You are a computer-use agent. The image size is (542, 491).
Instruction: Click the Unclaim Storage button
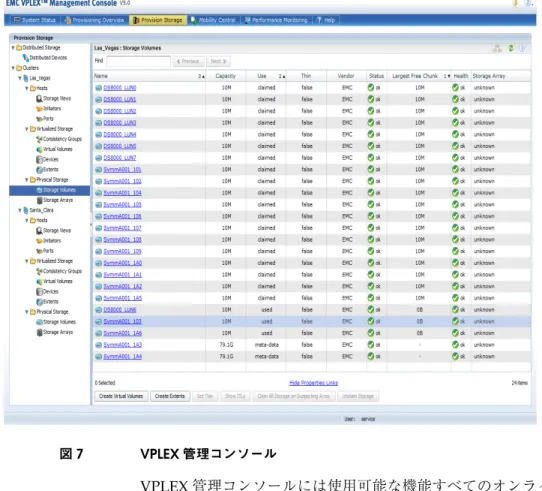coord(358,396)
